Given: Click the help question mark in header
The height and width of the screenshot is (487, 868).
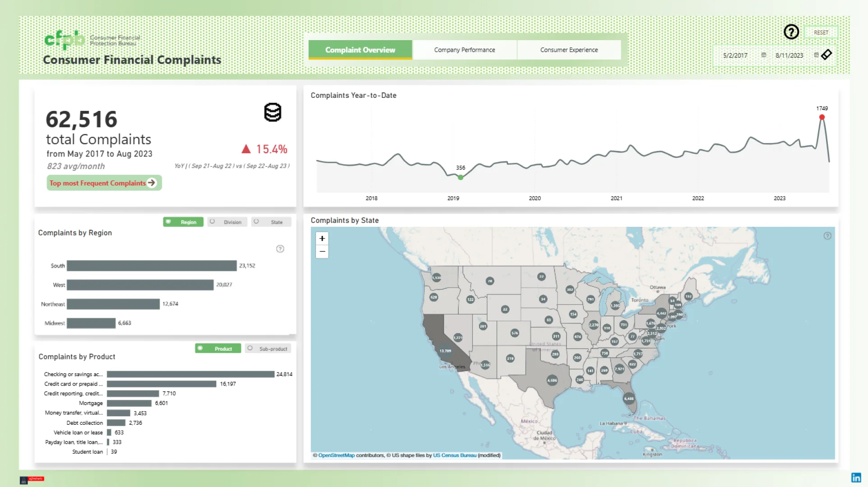Looking at the screenshot, I should (791, 32).
